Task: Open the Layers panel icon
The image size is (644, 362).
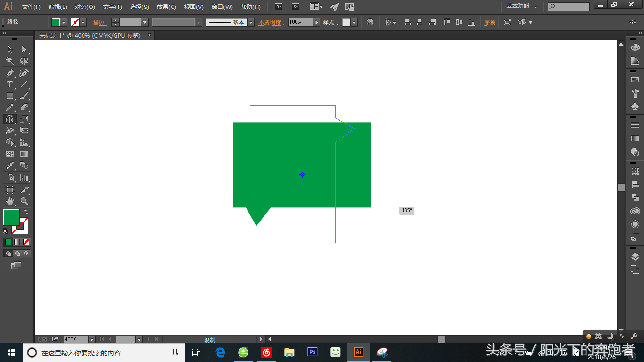Action: (x=635, y=256)
